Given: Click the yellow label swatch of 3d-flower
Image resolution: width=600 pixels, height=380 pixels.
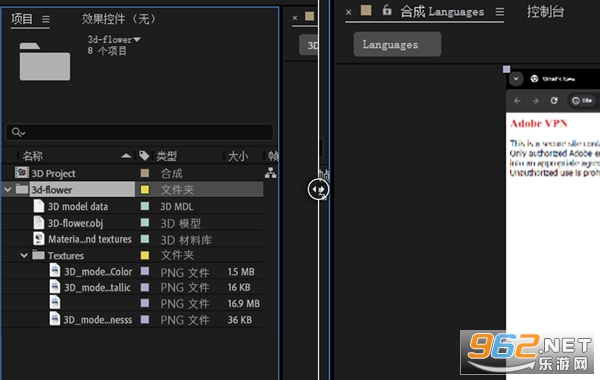Looking at the screenshot, I should click(145, 189).
